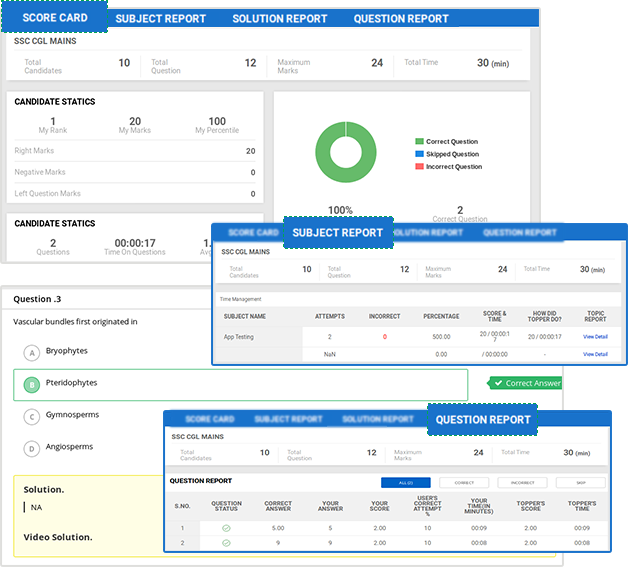This screenshot has height=567, width=628.
Task: Click blurred QUESTION REPORT tab in the subject report panel
Action: coord(519,232)
